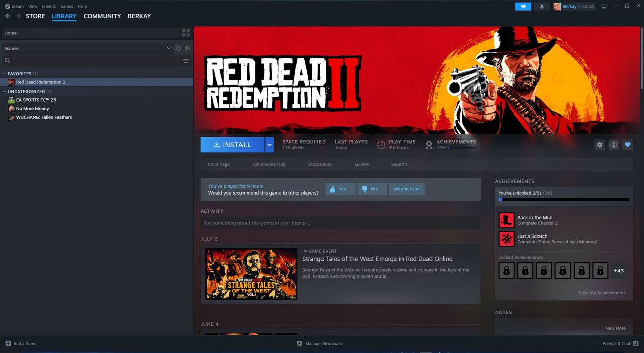Click the Achievements gear-badge icon in header
Viewport: 644px width, 353px height.
click(429, 145)
